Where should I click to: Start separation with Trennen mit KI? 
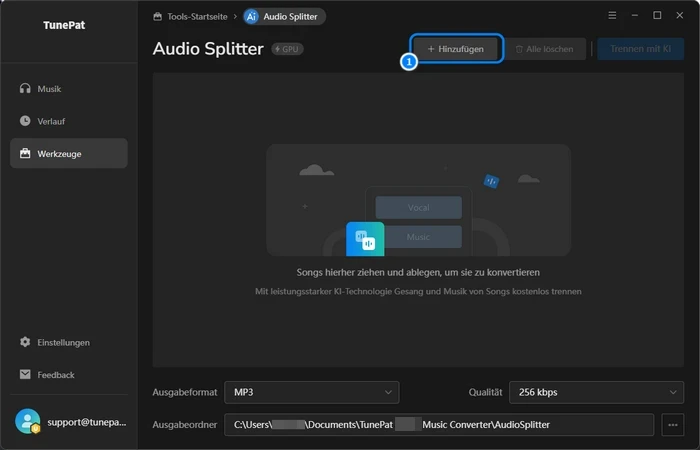pyautogui.click(x=640, y=49)
